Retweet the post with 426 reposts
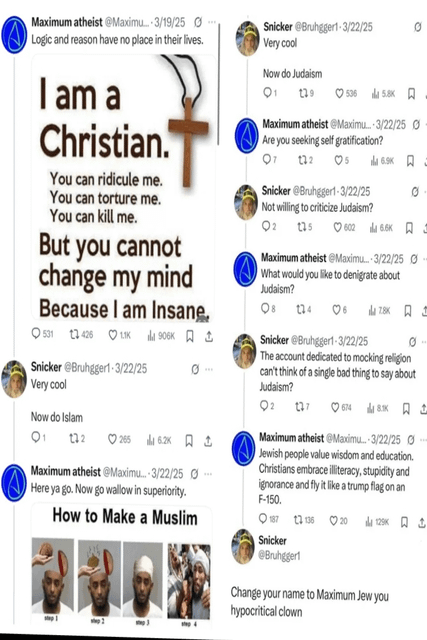This screenshot has height=640, width=427. pos(81,335)
